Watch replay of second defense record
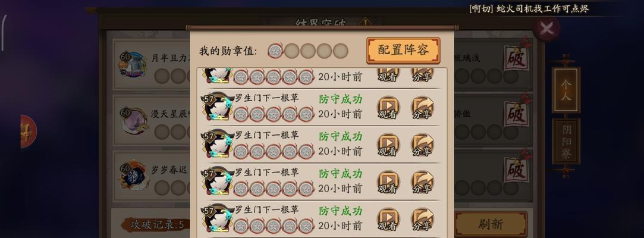Viewport: 644px width, 238px height. click(x=388, y=108)
